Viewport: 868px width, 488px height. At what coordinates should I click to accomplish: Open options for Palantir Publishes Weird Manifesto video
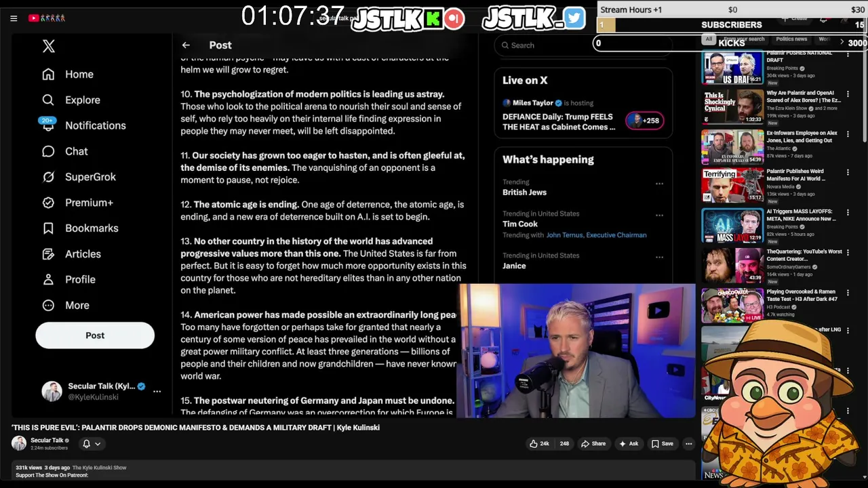(x=848, y=173)
